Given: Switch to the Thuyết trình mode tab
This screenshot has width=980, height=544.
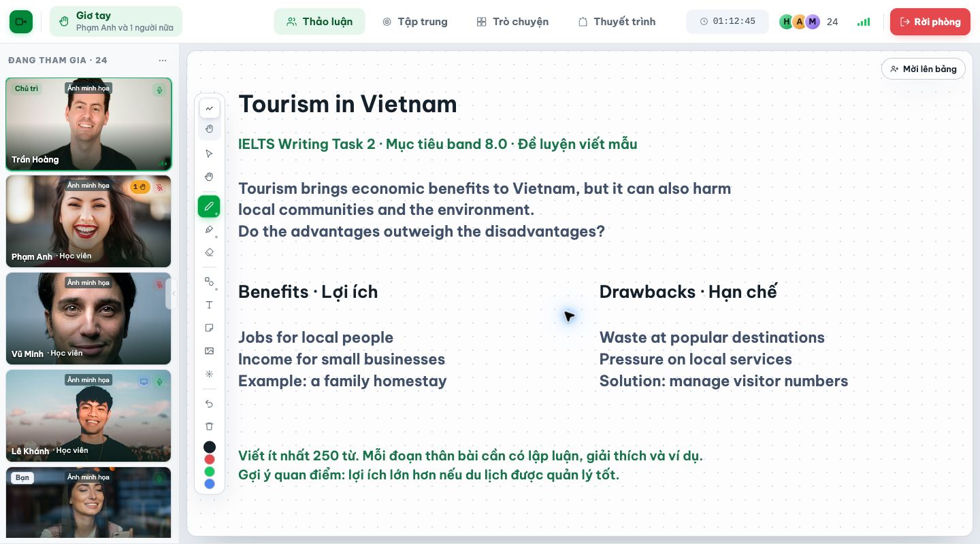Looking at the screenshot, I should point(617,22).
